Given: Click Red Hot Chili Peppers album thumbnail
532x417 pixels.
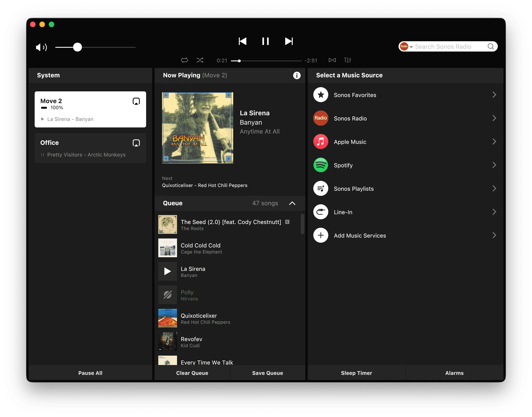Looking at the screenshot, I should 167,318.
